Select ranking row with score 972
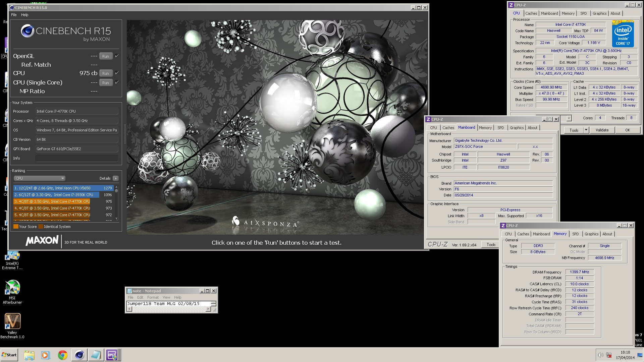Viewport: 644px width, 362px height. [63, 215]
